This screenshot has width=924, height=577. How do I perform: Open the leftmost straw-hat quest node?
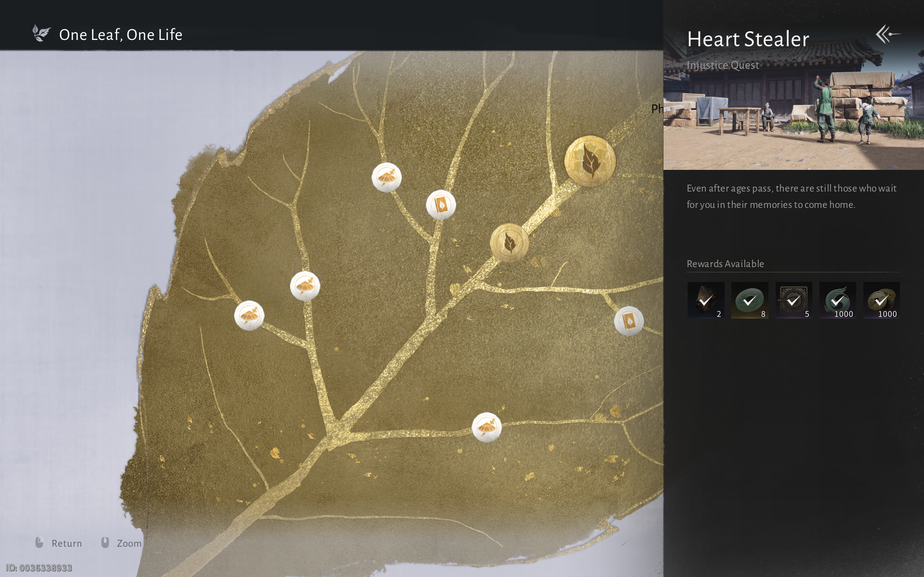[249, 316]
